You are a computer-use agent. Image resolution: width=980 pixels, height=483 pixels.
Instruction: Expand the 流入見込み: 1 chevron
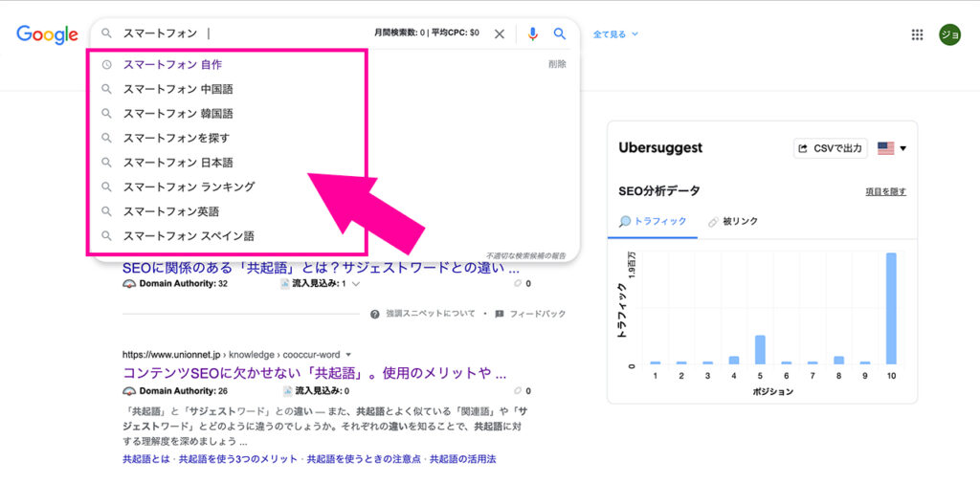356,284
